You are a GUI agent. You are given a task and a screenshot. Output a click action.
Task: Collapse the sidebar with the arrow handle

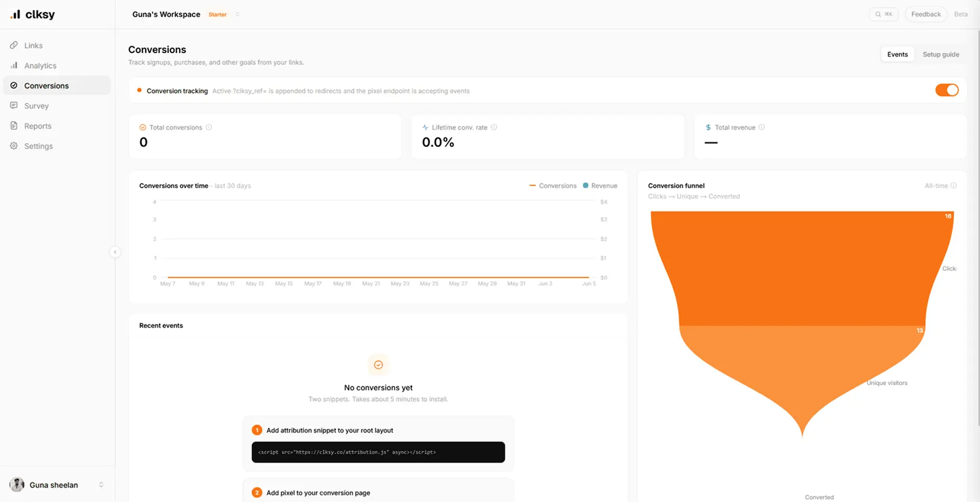coord(115,252)
